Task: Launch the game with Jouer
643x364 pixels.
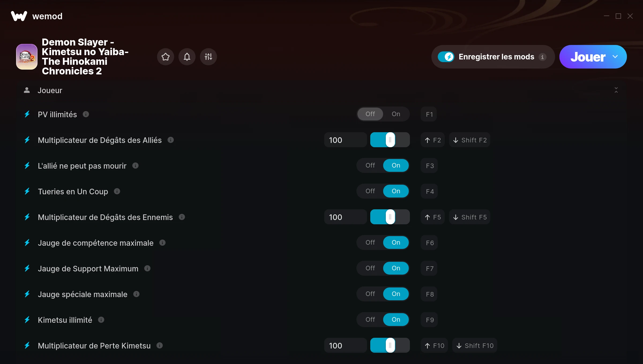Action: 588,57
